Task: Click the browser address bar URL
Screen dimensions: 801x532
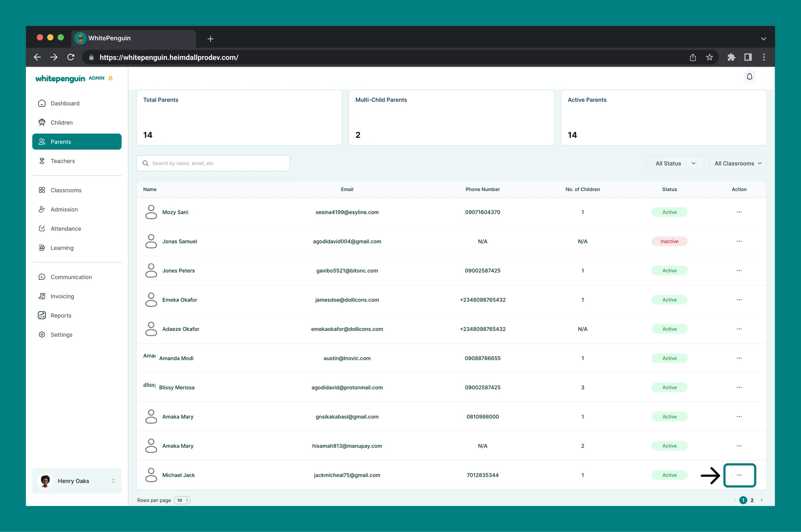Action: pos(169,58)
